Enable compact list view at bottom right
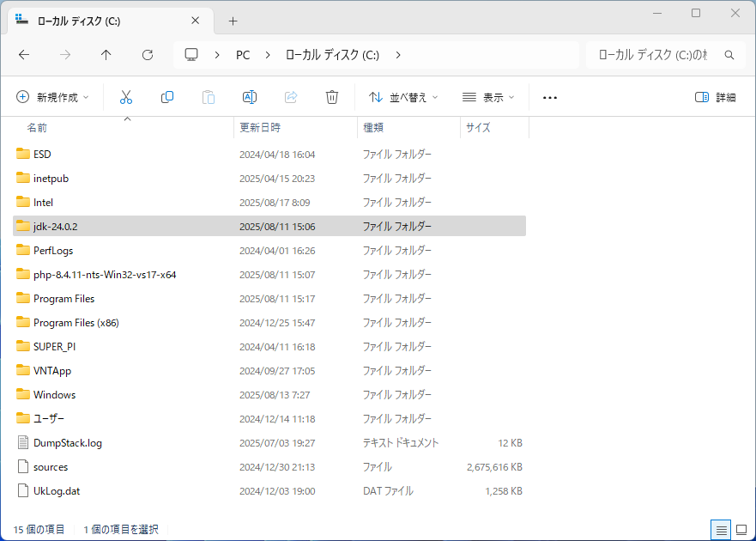 (x=721, y=530)
